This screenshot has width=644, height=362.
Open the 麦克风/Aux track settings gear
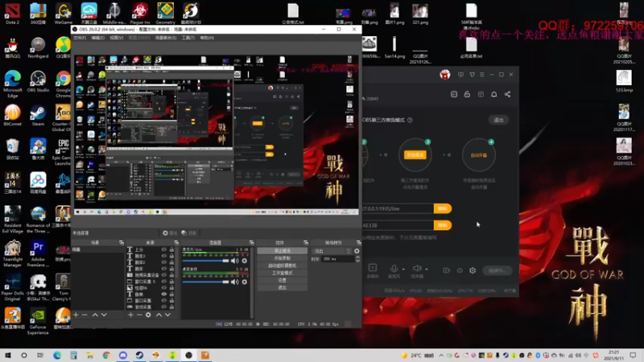pos(245,261)
